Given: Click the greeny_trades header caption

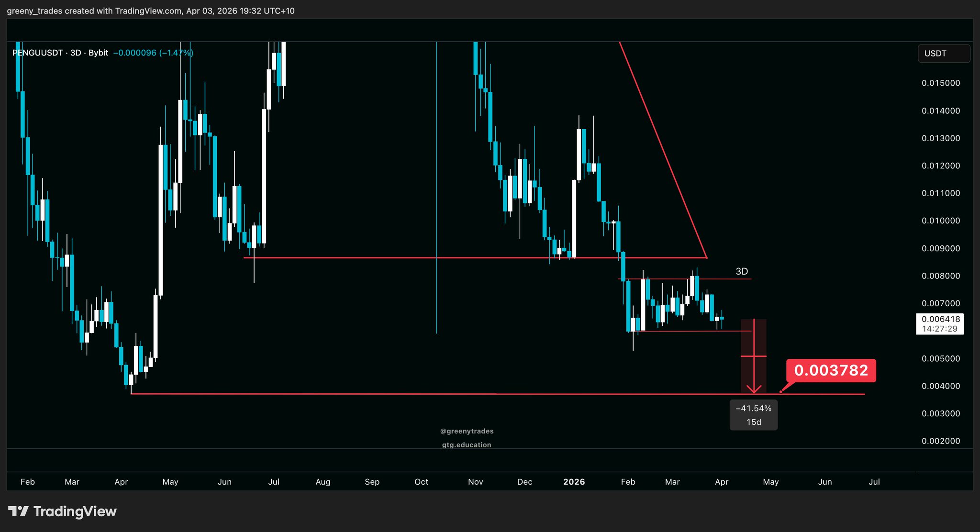Looking at the screenshot, I should [151, 11].
